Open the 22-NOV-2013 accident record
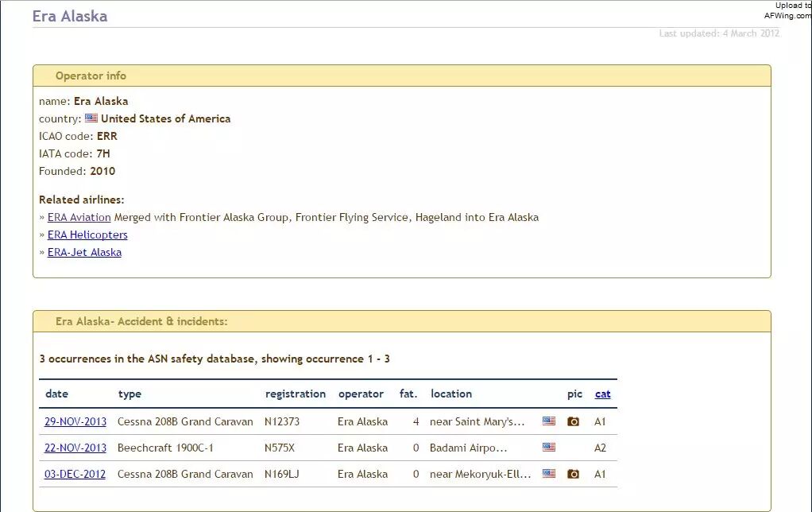Image resolution: width=812 pixels, height=512 pixels. (x=75, y=448)
